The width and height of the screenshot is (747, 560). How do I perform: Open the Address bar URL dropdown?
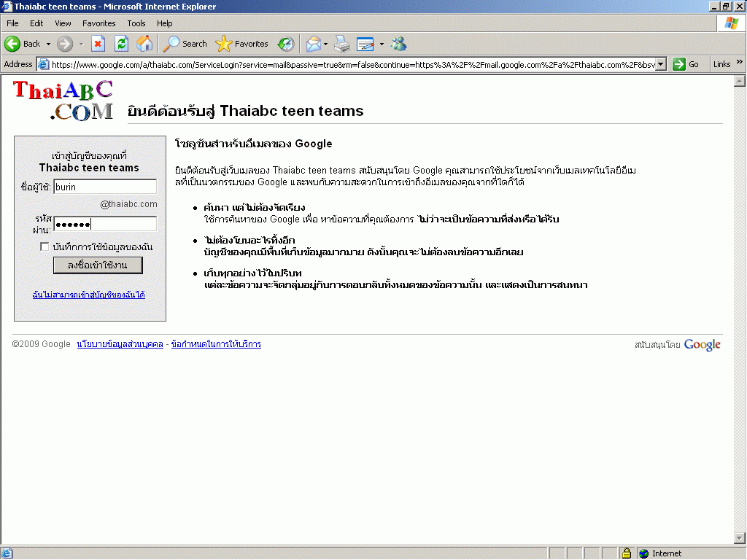click(661, 64)
